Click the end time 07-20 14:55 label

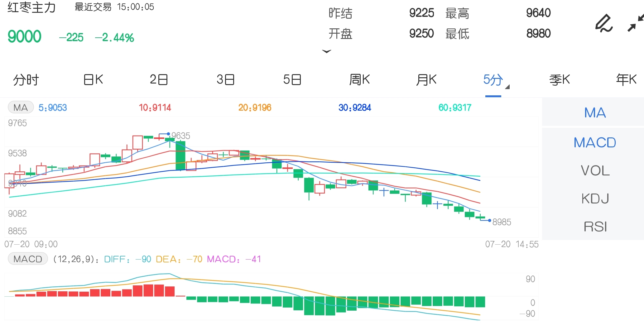pos(512,244)
